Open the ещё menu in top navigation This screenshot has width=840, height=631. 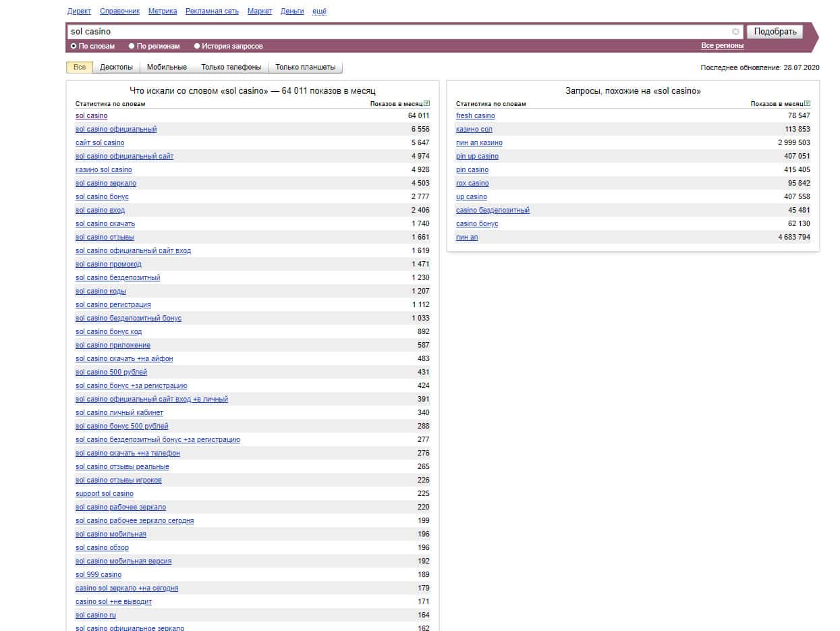click(x=319, y=11)
